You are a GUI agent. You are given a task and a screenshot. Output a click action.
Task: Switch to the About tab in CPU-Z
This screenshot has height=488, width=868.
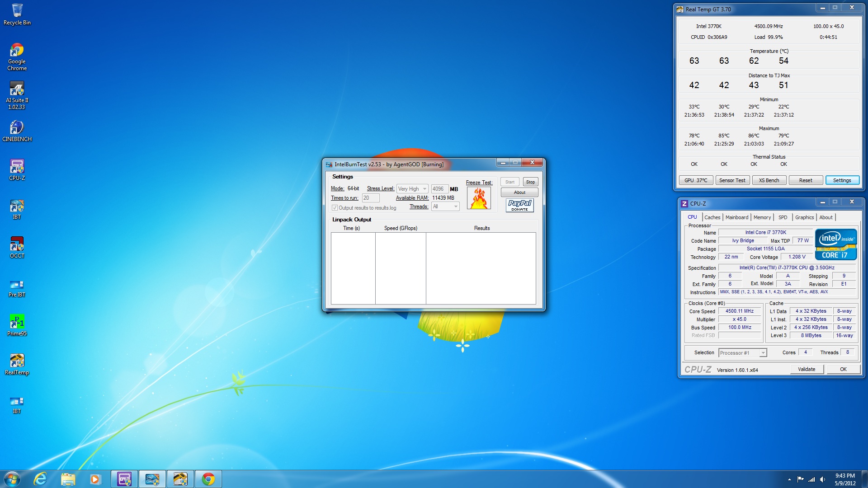coord(826,217)
